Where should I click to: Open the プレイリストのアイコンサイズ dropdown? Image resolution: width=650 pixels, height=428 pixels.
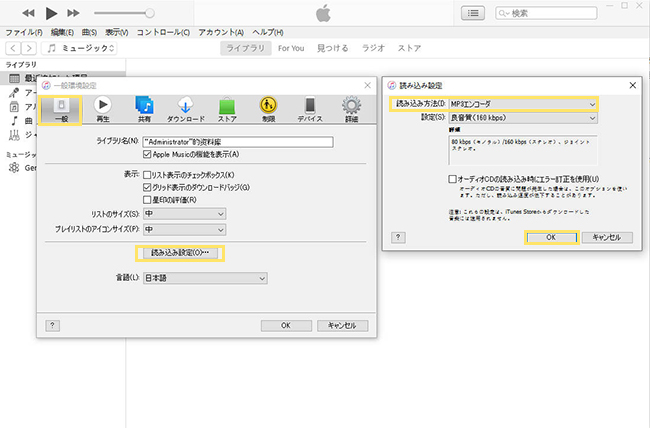(184, 230)
